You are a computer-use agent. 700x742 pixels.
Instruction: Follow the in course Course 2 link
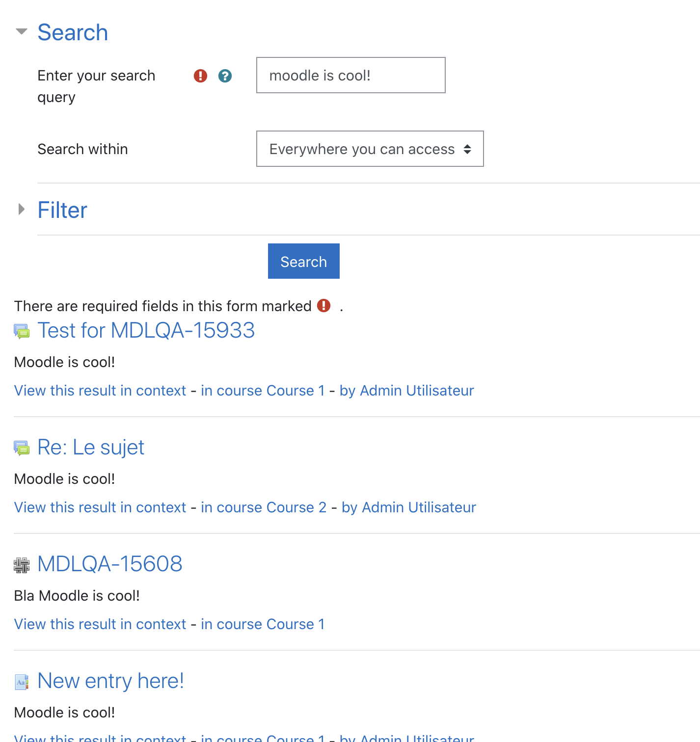(x=264, y=507)
